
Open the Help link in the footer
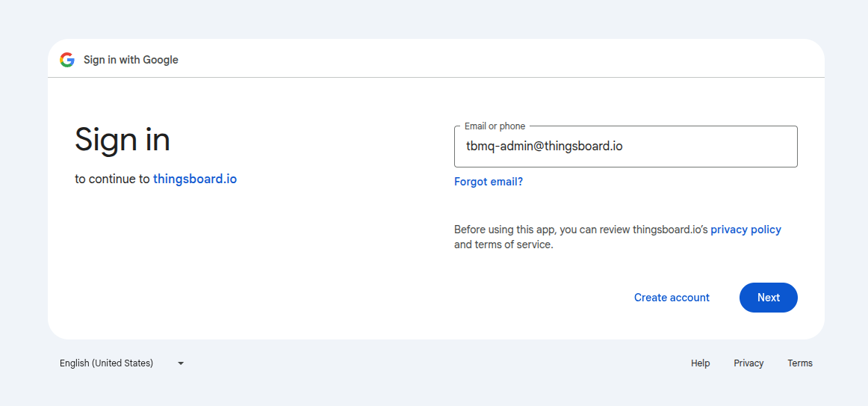pos(700,363)
